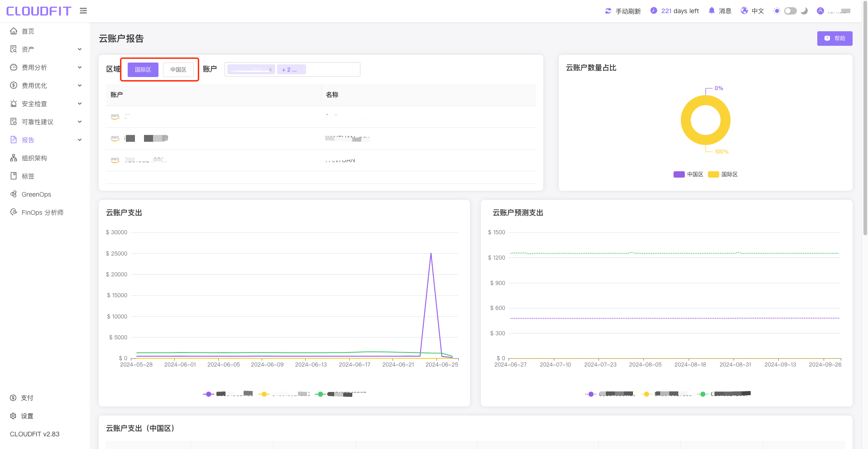The image size is (868, 449).
Task: Click the 标签 tags icon
Action: [14, 176]
